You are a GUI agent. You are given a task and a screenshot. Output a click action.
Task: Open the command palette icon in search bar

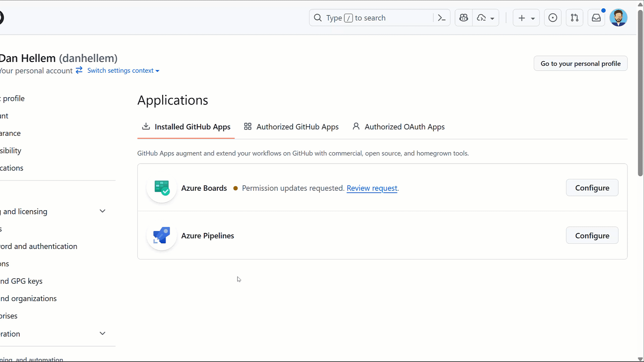[441, 18]
